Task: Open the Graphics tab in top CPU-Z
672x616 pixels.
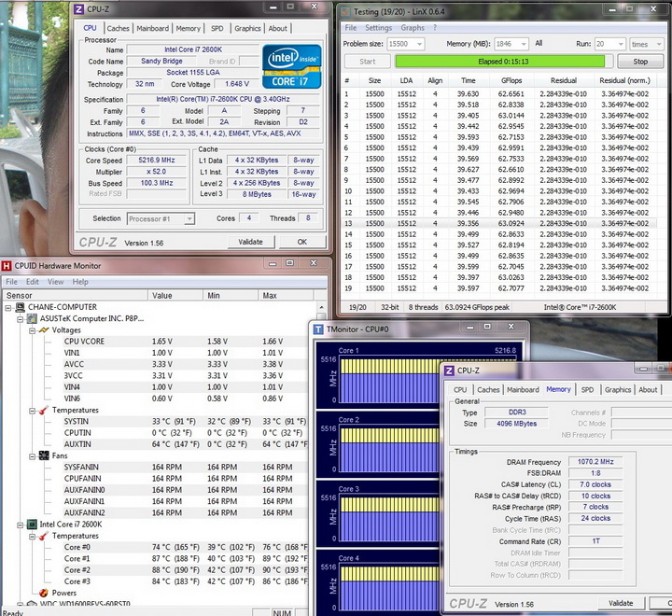Action: (247, 28)
